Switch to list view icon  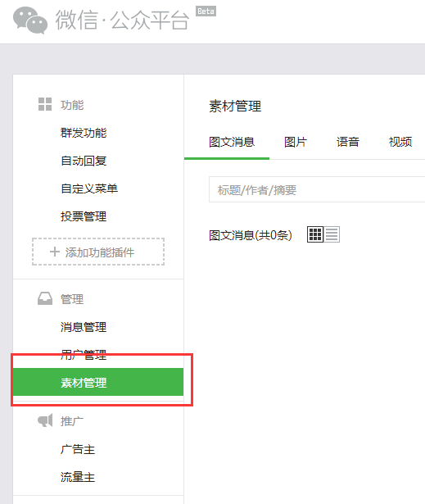pos(332,234)
